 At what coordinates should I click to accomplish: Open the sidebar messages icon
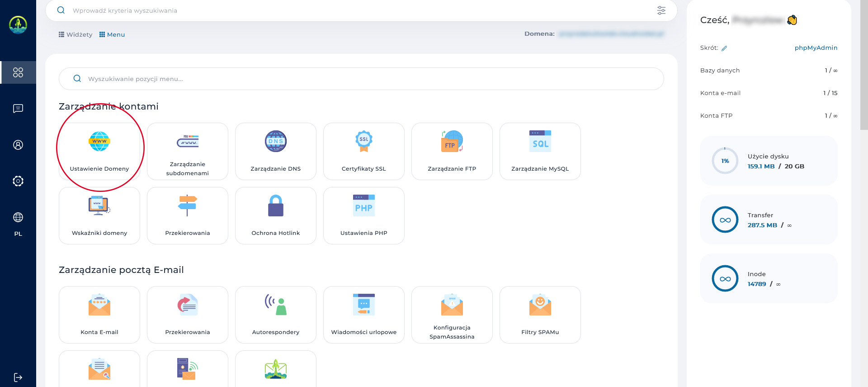click(x=18, y=109)
